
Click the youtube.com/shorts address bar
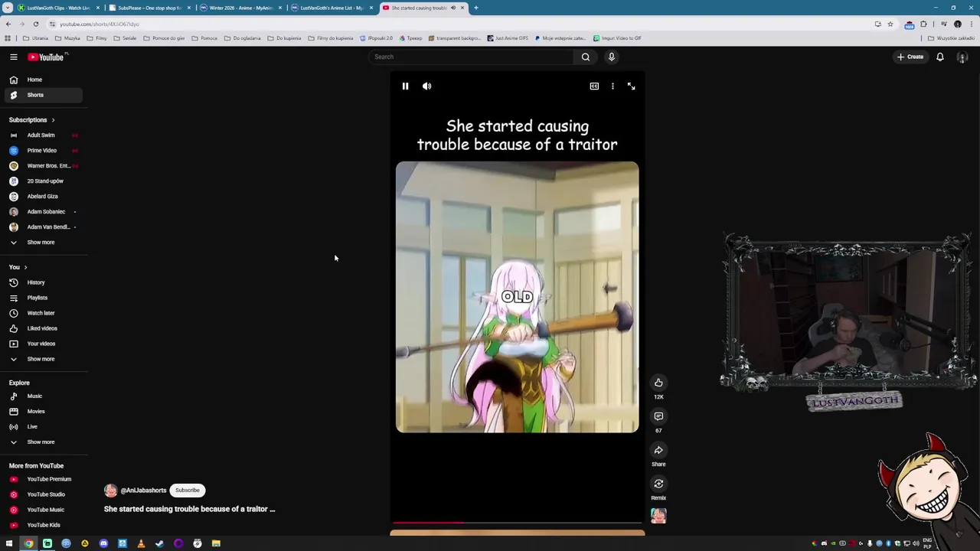(x=459, y=24)
